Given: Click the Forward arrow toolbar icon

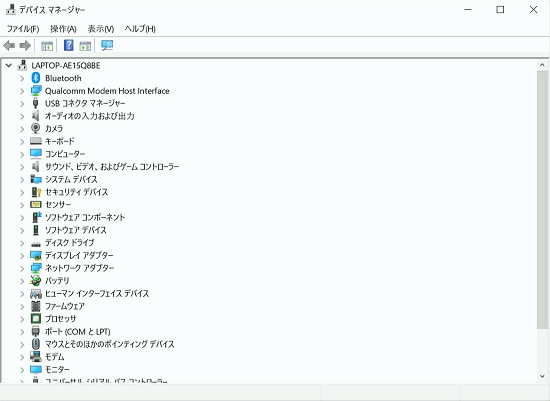Looking at the screenshot, I should [x=25, y=45].
